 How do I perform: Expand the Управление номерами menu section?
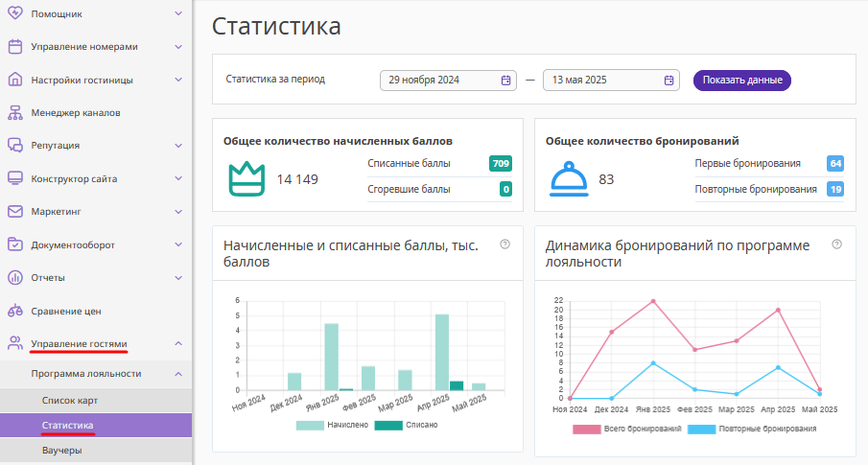(x=178, y=46)
